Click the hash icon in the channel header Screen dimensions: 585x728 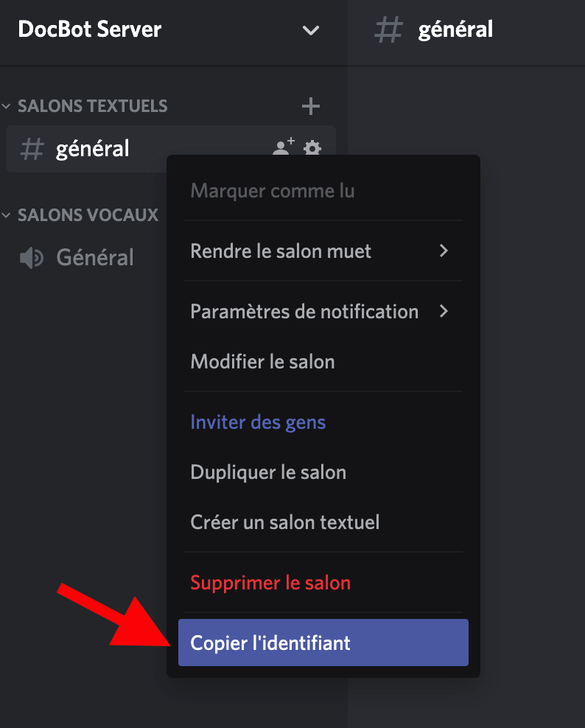pyautogui.click(x=389, y=30)
